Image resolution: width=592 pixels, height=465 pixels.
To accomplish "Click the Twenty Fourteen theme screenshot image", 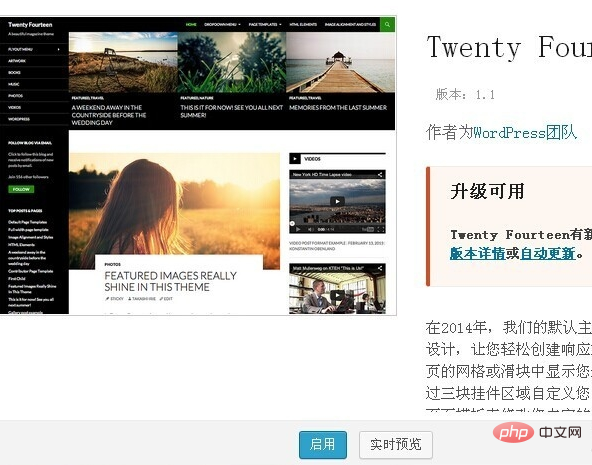I will pyautogui.click(x=198, y=165).
